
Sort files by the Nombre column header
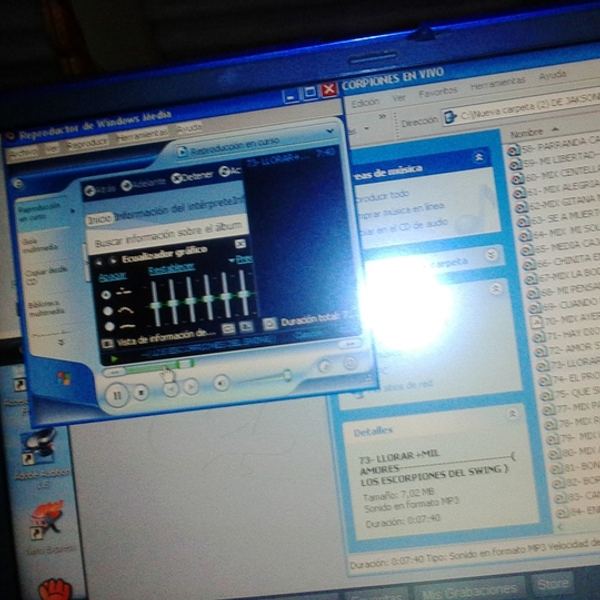pos(527,133)
